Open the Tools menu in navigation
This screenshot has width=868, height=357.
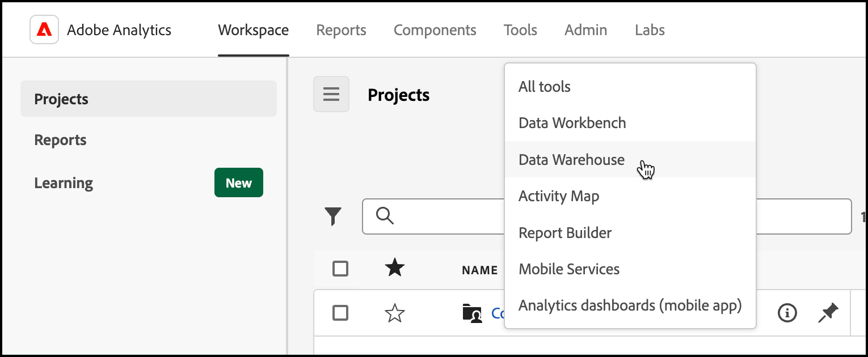tap(520, 30)
